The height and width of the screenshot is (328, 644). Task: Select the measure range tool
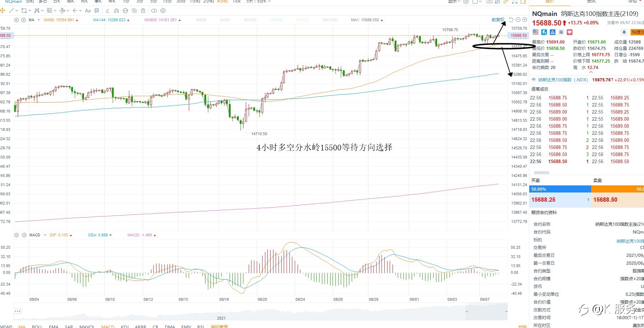(x=62, y=11)
